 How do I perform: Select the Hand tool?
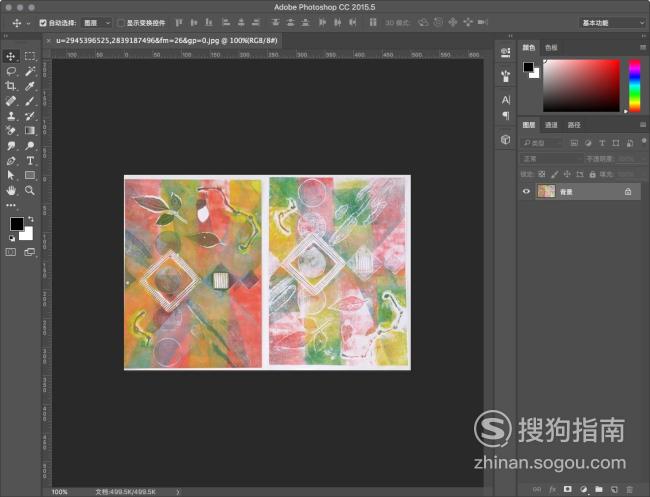(11, 190)
